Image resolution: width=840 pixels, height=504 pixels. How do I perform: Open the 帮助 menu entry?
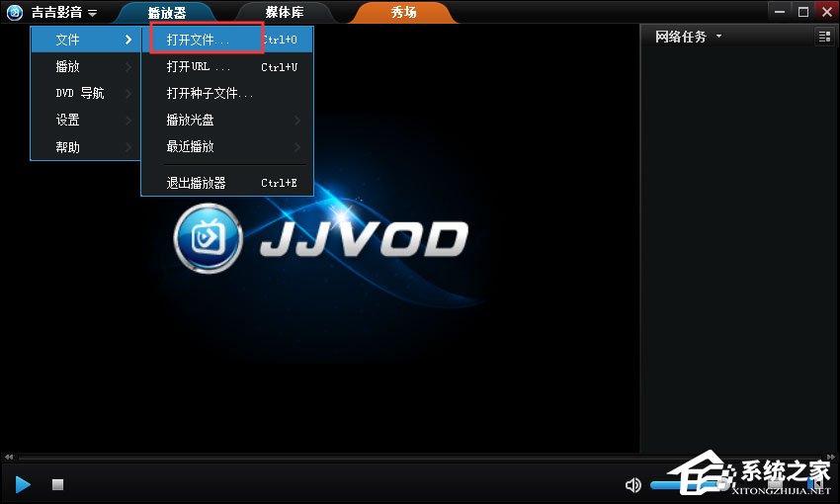pyautogui.click(x=86, y=147)
